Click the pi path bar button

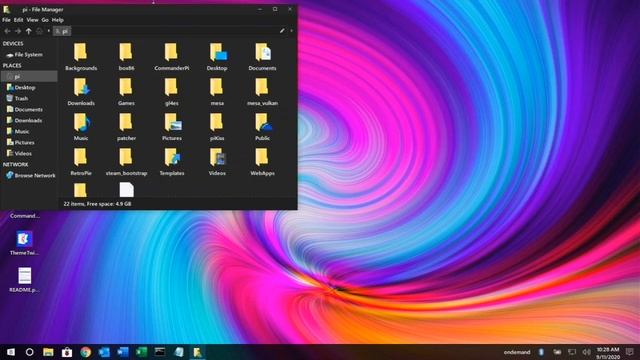(62, 31)
